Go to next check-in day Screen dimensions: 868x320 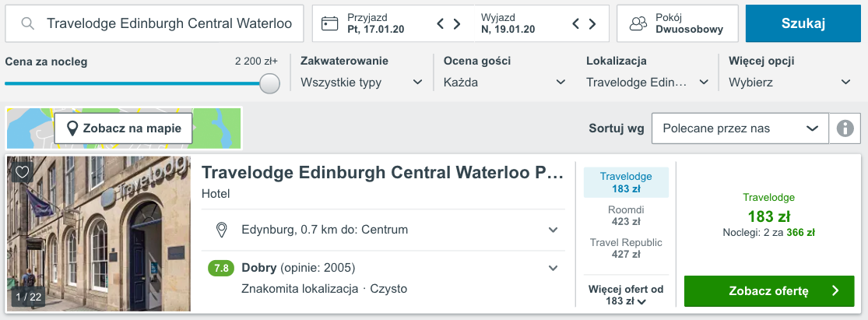pos(457,24)
